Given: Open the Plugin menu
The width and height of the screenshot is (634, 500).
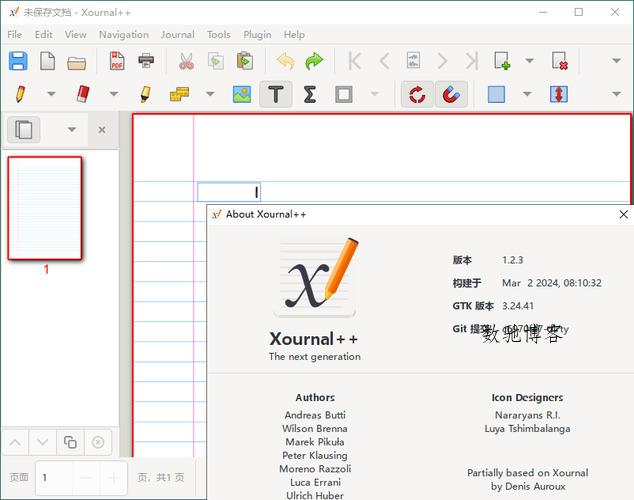Looking at the screenshot, I should pos(257,35).
